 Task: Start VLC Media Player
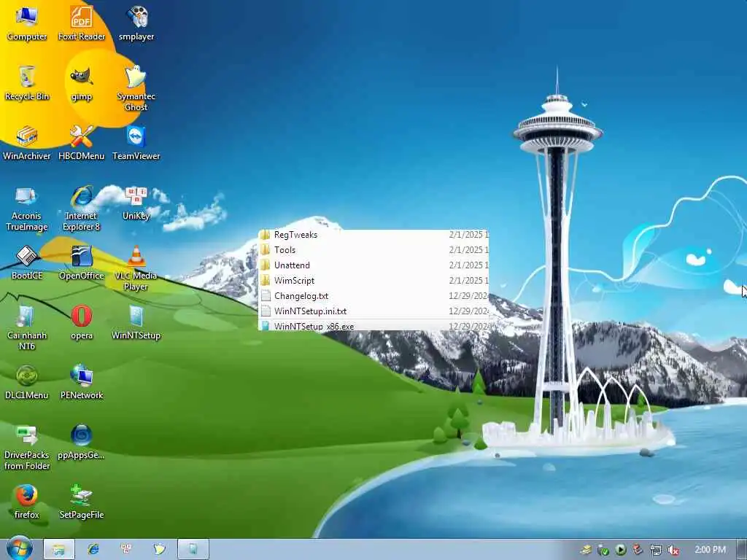[136, 268]
